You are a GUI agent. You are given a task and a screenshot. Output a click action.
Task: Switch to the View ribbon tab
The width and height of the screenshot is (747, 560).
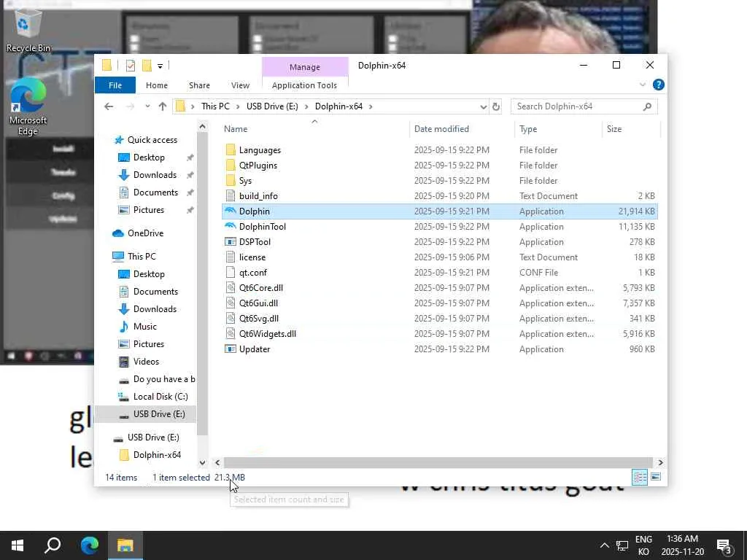240,85
